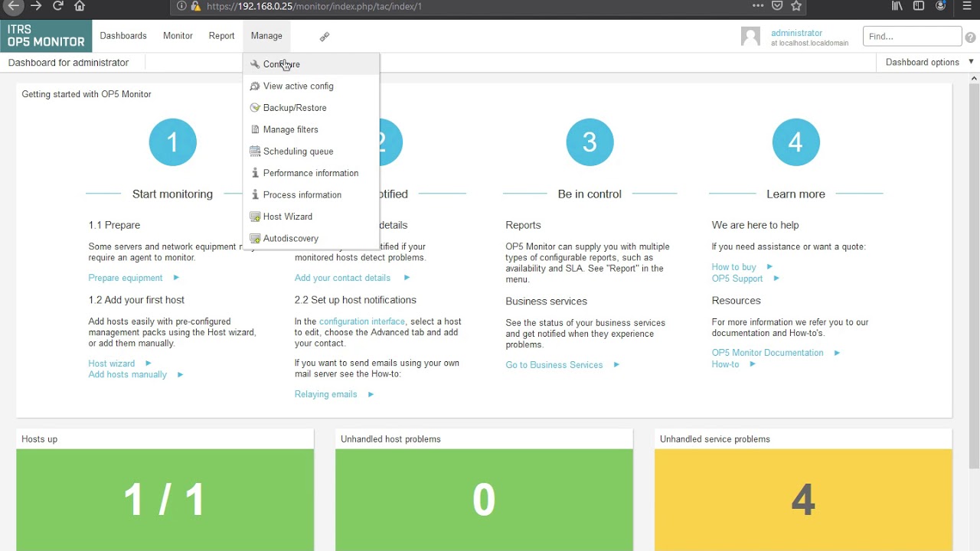Go back with the browser back arrow
This screenshot has height=551, width=980.
tap(13, 6)
